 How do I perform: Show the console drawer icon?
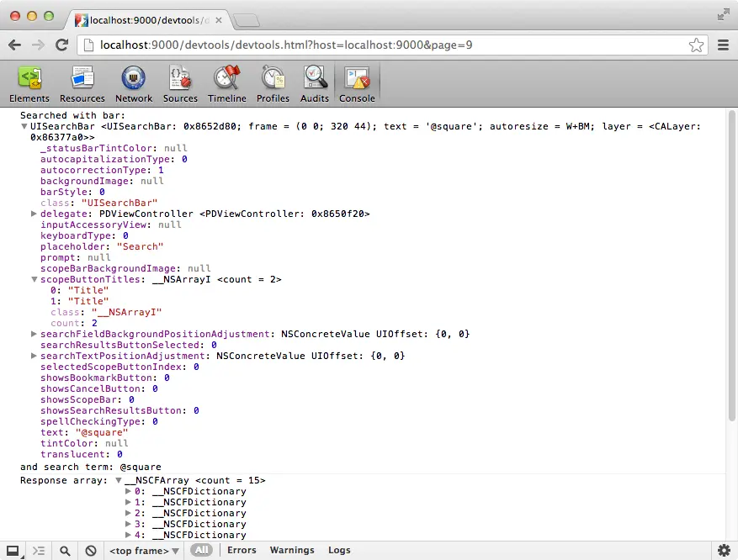(39, 551)
